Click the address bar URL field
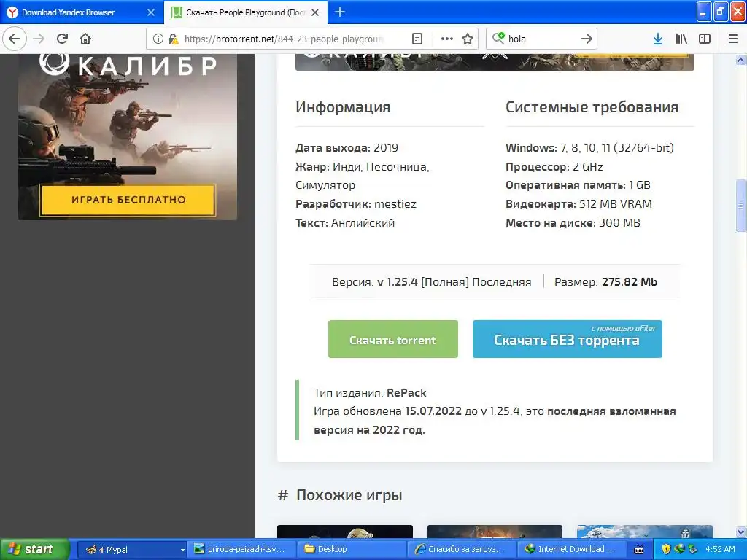This screenshot has height=560, width=747. pyautogui.click(x=284, y=39)
